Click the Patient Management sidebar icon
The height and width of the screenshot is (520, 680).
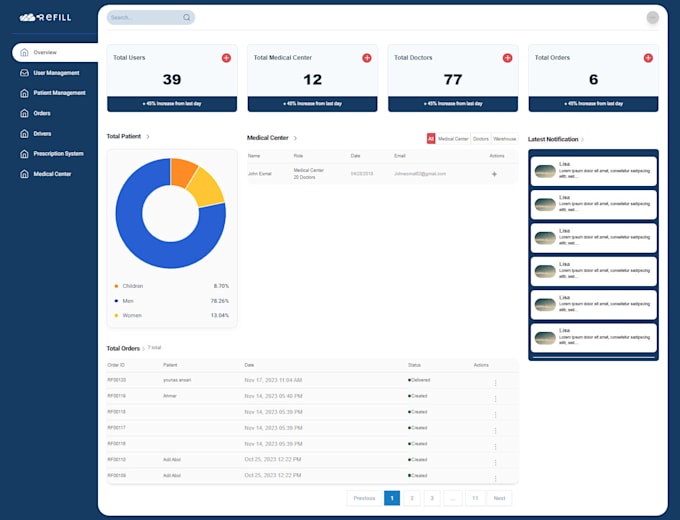pos(24,93)
